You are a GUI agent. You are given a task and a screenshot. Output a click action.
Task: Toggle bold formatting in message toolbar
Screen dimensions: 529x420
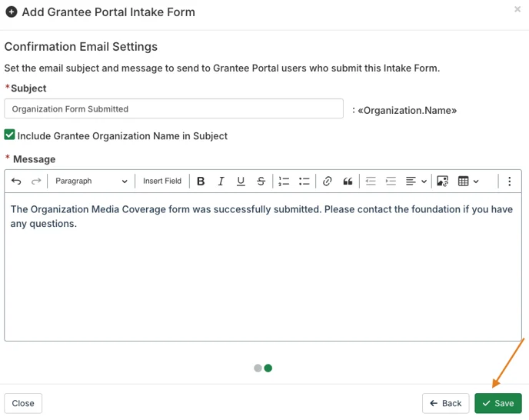[x=201, y=182]
